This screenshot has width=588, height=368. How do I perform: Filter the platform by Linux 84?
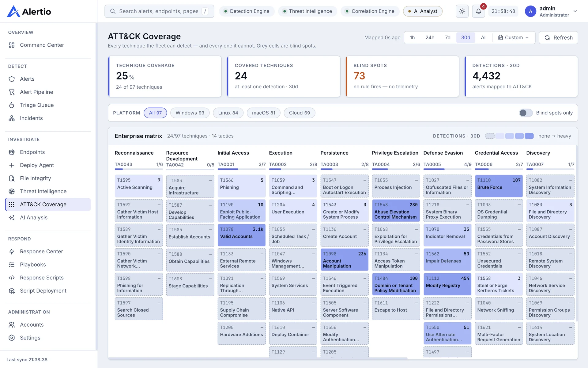(x=228, y=113)
